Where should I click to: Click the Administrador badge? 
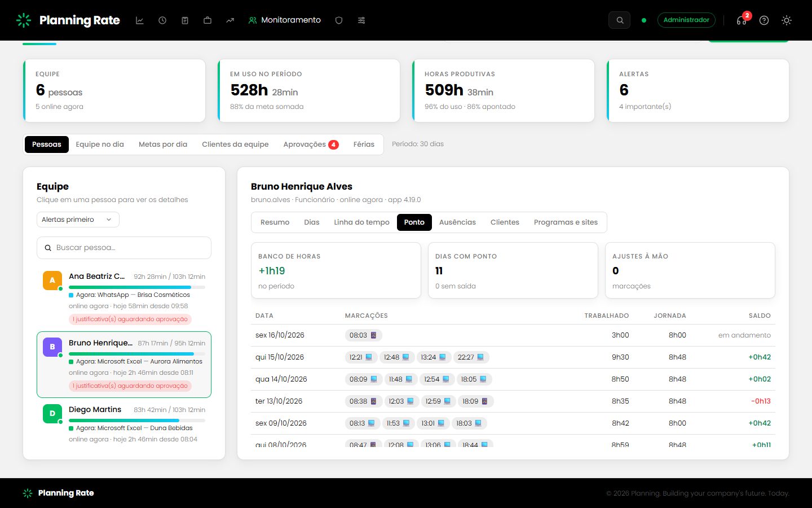point(686,20)
